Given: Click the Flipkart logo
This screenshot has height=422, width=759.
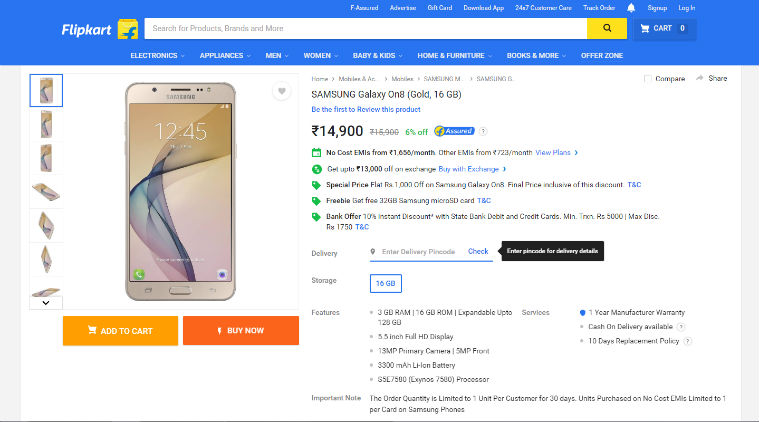Looking at the screenshot, I should (100, 30).
